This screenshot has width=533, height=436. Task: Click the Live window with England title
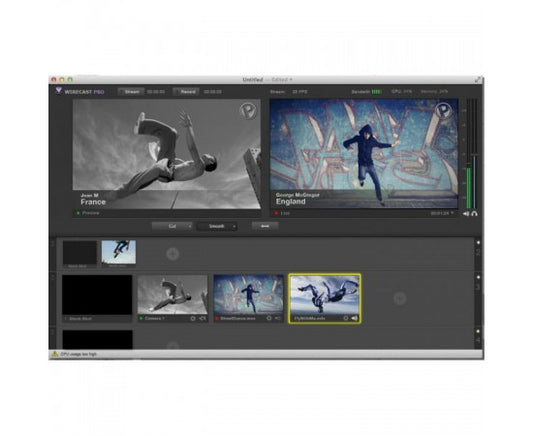point(364,154)
